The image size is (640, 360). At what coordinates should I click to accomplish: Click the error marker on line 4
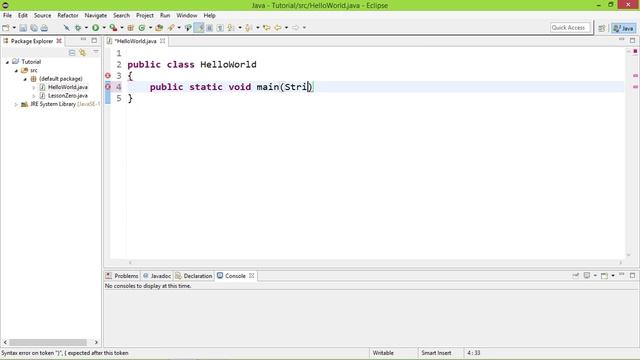(x=108, y=87)
